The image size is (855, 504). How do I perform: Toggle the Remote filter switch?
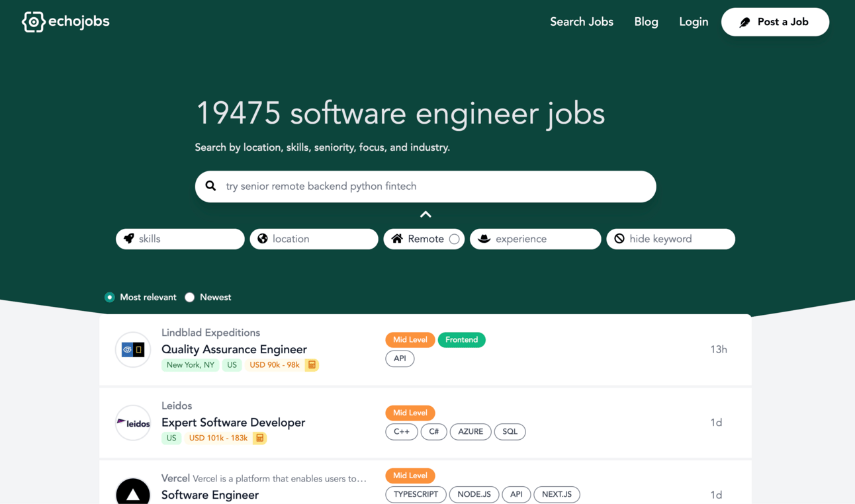(454, 239)
